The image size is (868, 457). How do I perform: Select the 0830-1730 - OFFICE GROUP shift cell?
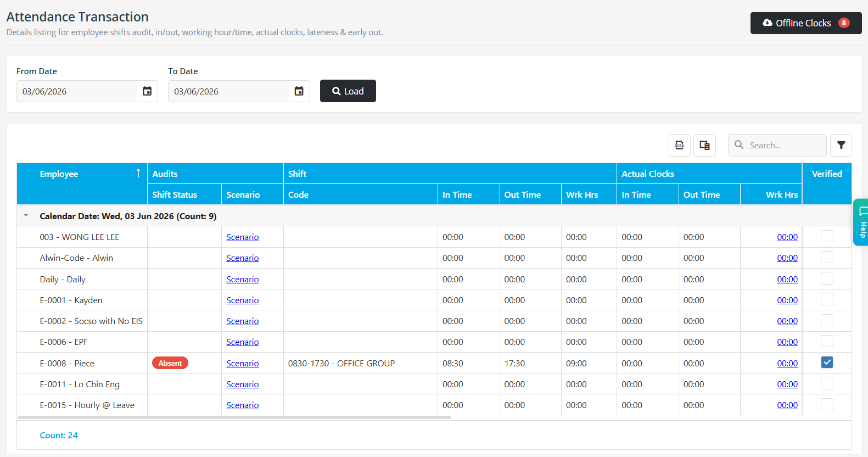pos(361,363)
